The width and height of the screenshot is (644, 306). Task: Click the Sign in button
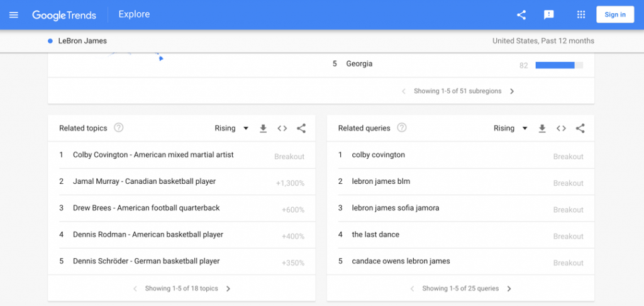coord(615,14)
